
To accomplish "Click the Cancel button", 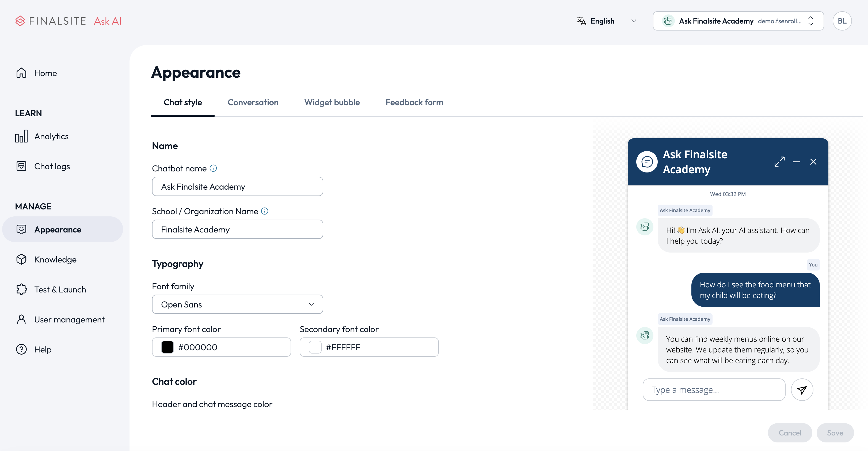I will pyautogui.click(x=790, y=433).
